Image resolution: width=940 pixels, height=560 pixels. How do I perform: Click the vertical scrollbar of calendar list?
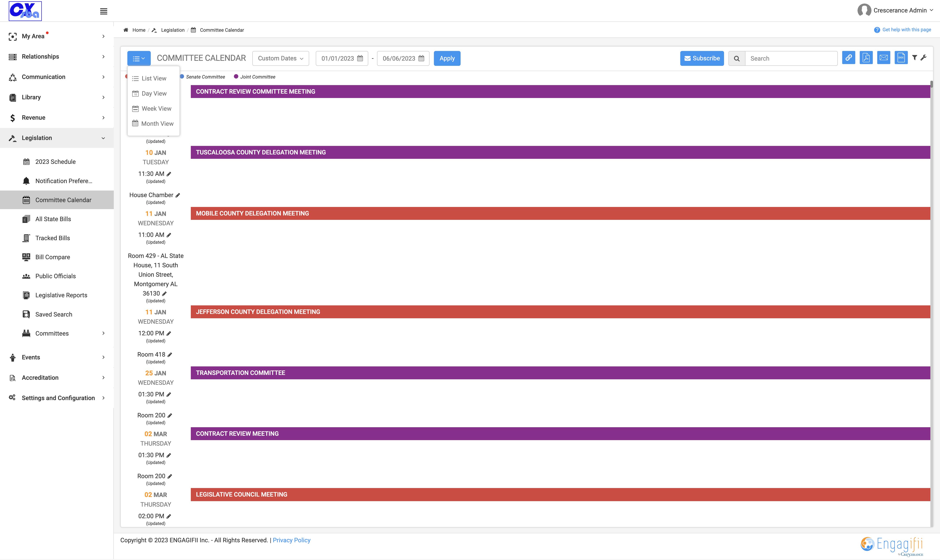click(x=931, y=84)
